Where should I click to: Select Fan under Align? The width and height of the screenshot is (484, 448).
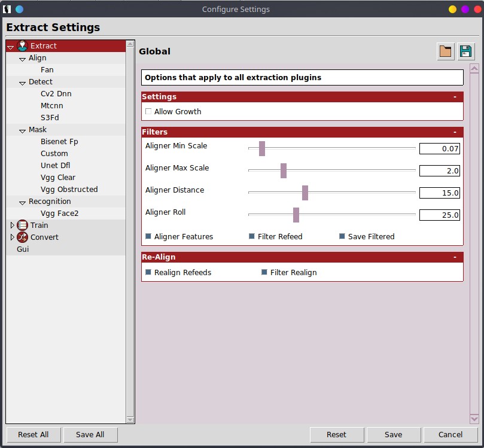pos(47,70)
